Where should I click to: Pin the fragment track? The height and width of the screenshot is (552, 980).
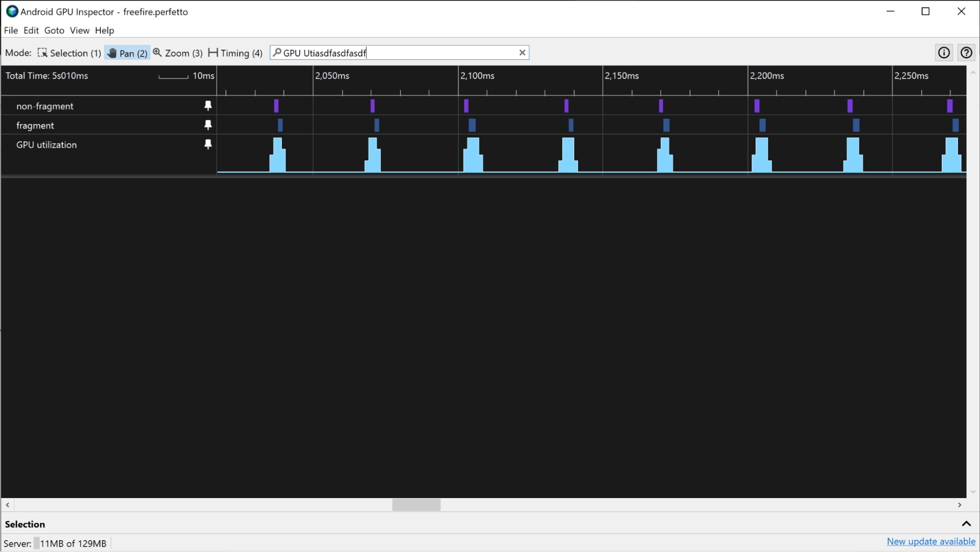tap(208, 125)
